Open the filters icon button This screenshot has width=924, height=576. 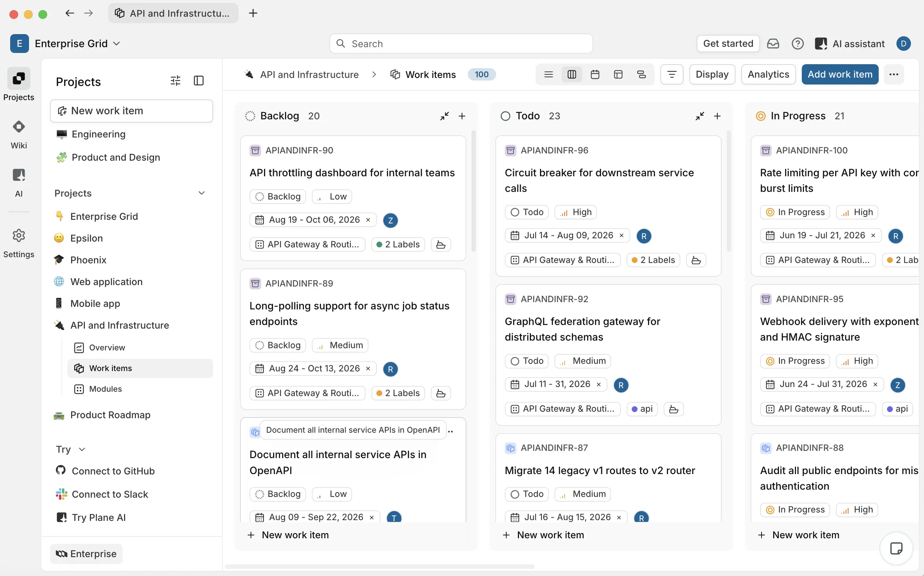click(x=672, y=74)
